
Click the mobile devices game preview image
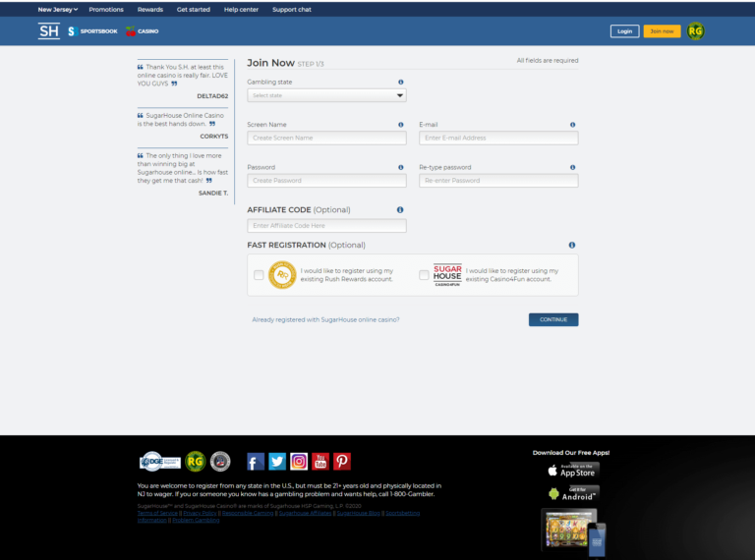[x=573, y=533]
